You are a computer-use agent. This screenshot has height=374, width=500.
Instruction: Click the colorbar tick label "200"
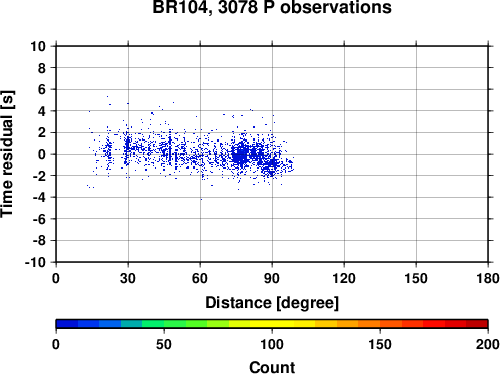pyautogui.click(x=488, y=344)
